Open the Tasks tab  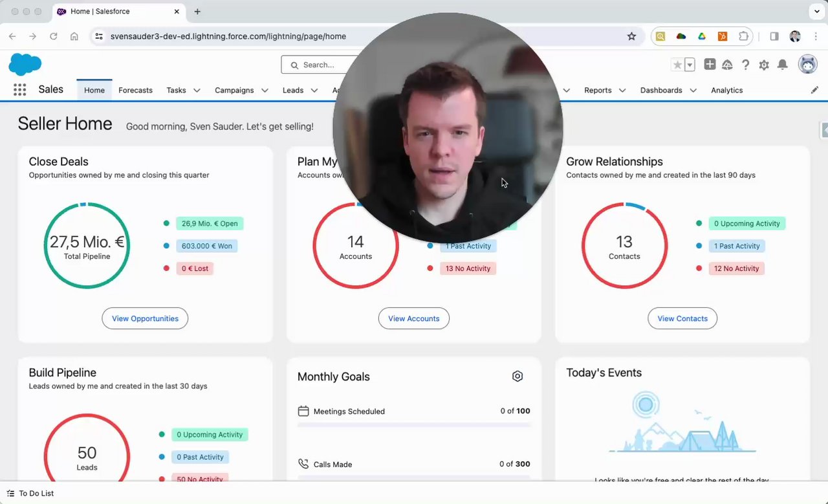(x=176, y=90)
